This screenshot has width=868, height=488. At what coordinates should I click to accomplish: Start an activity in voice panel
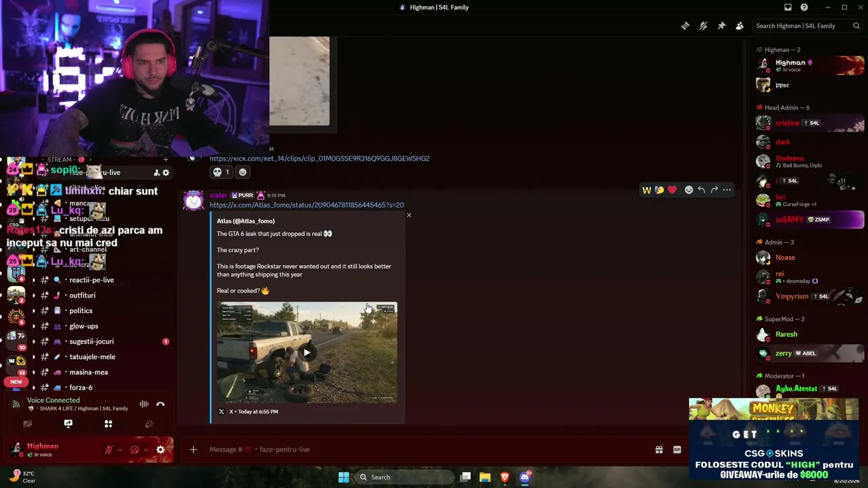coord(108,424)
